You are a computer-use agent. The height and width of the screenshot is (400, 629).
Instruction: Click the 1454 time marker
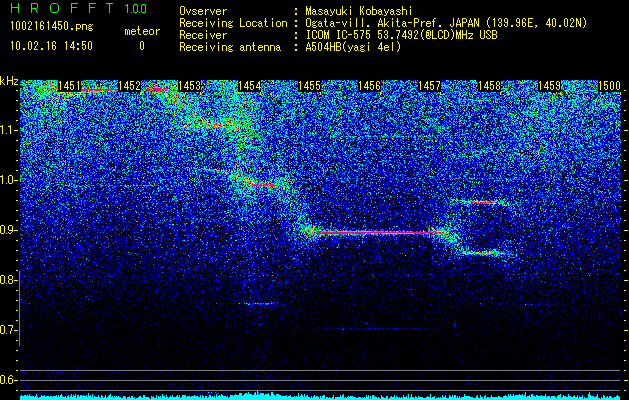pos(250,86)
